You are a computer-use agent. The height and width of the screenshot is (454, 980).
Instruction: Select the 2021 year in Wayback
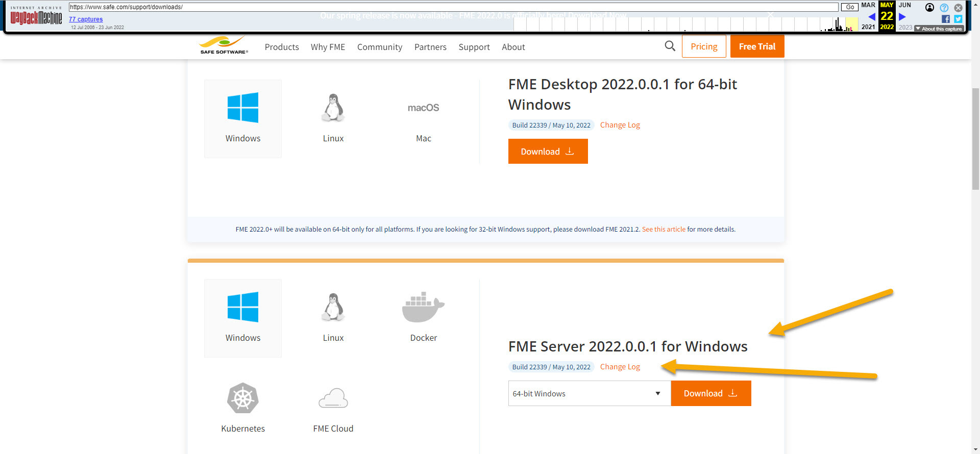click(x=868, y=27)
